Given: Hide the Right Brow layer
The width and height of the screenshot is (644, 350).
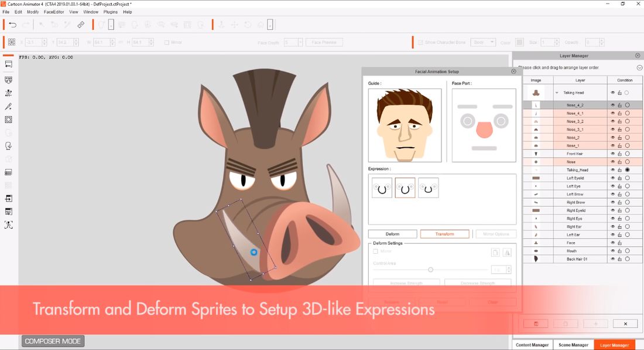Looking at the screenshot, I should click(613, 202).
